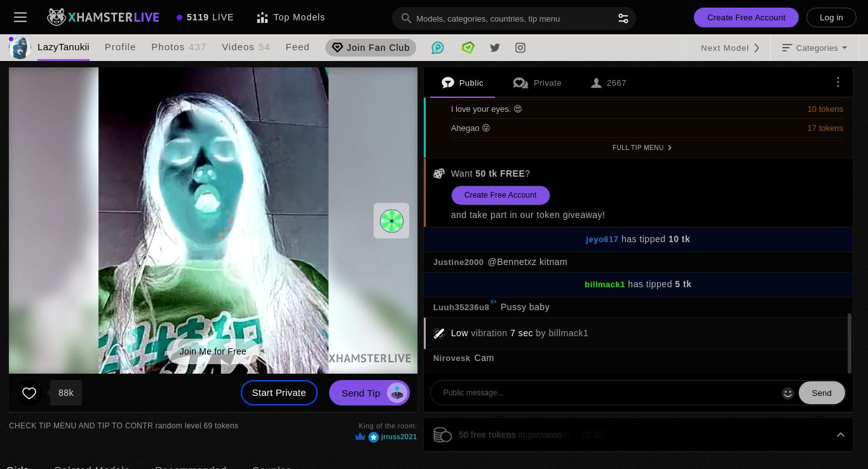This screenshot has width=868, height=469.
Task: Click the xHamsterLive logo
Action: [103, 17]
